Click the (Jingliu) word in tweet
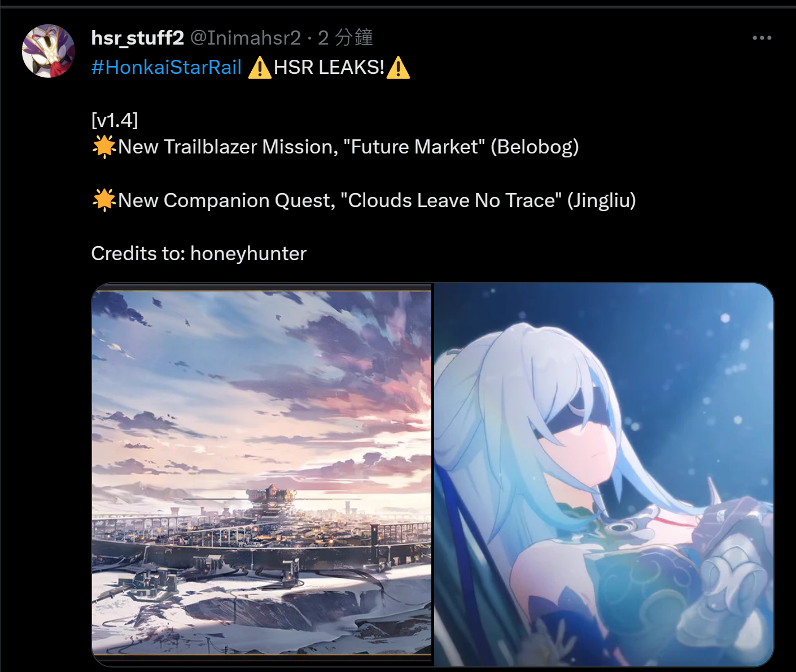The height and width of the screenshot is (672, 796). coord(602,200)
